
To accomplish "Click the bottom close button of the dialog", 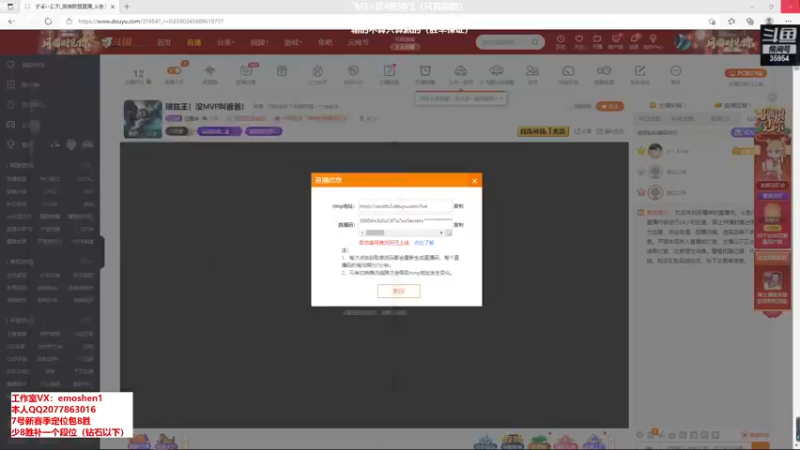I will pos(398,291).
